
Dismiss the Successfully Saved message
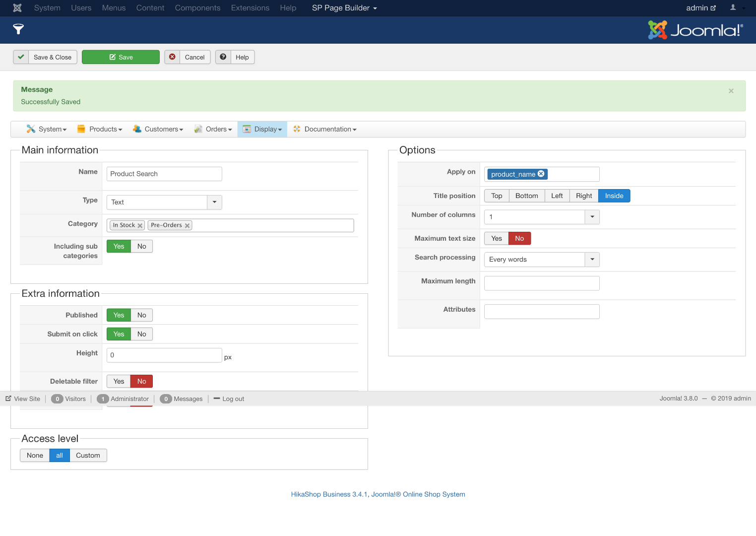[x=731, y=91]
